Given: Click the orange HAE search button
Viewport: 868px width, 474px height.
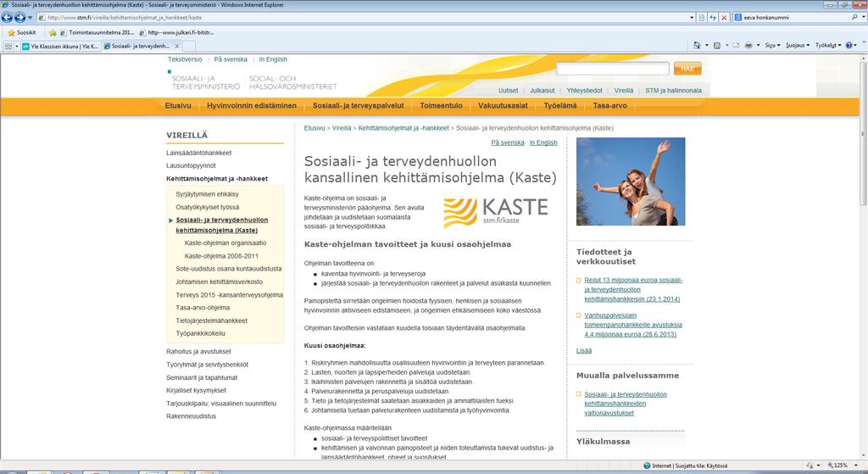Looking at the screenshot, I should pos(687,69).
